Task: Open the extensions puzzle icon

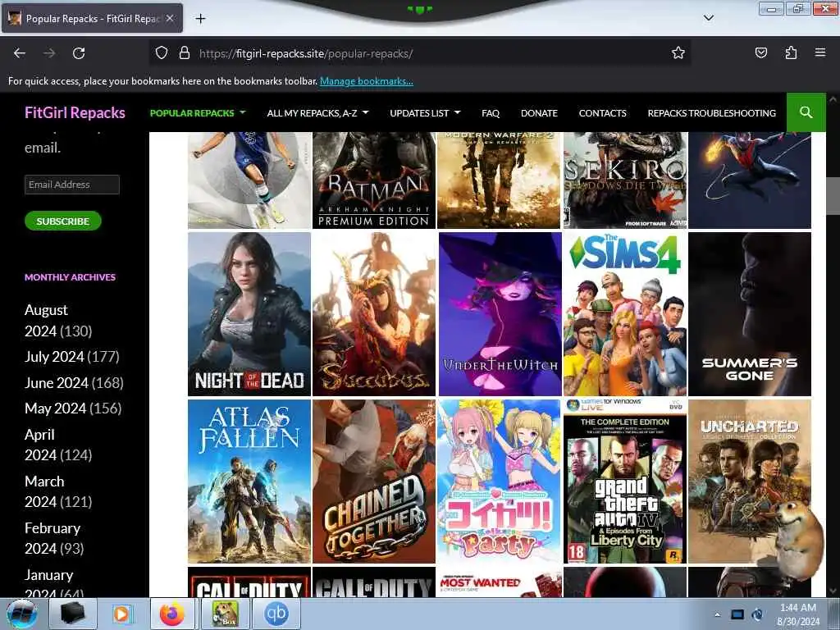Action: 791,52
